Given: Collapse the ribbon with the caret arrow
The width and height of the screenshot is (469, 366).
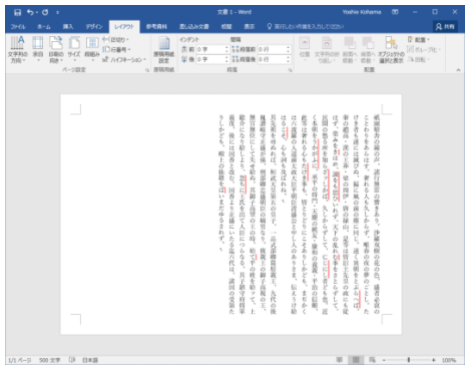Looking at the screenshot, I should [458, 70].
